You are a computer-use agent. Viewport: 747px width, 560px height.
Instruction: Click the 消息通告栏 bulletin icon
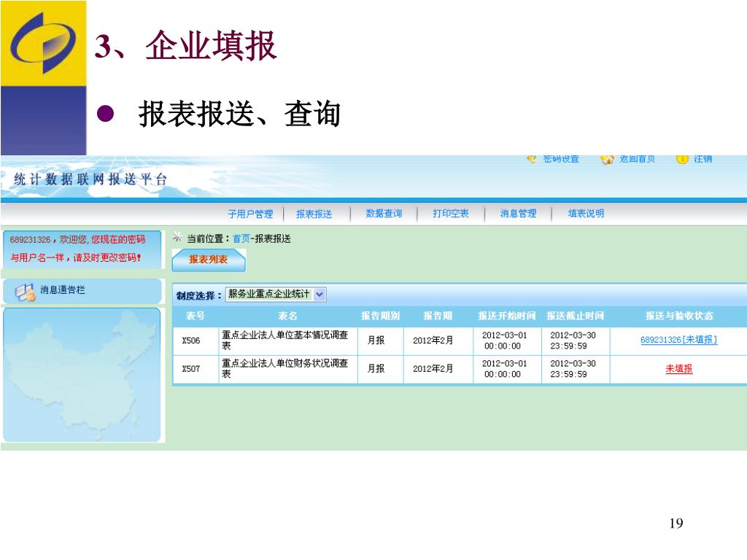(25, 291)
